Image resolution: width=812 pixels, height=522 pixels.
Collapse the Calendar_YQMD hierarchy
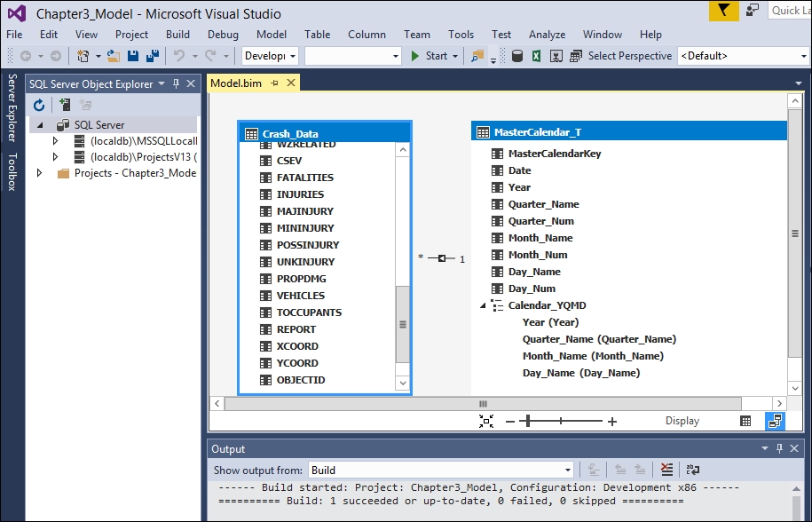[483, 305]
